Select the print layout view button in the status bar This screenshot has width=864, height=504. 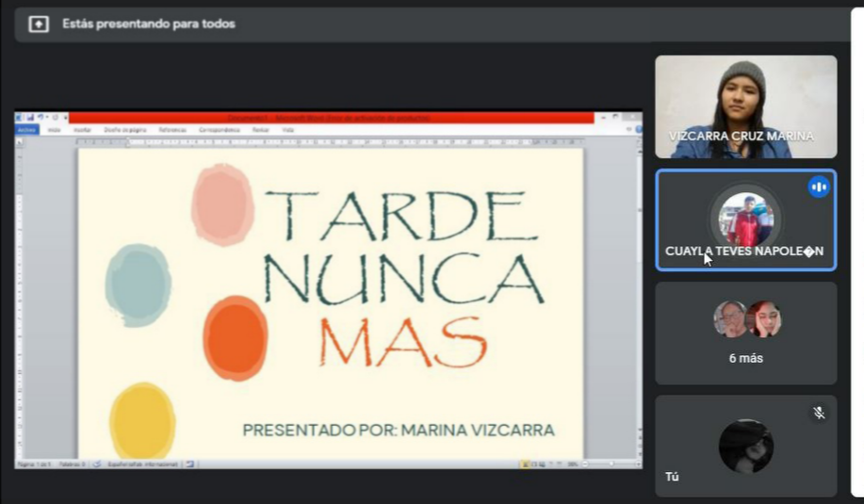pyautogui.click(x=525, y=464)
